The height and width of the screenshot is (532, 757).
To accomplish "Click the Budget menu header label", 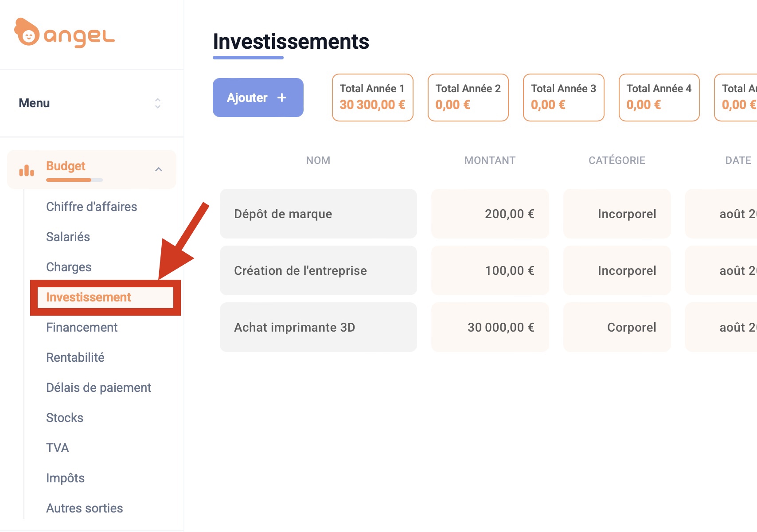I will pos(66,166).
